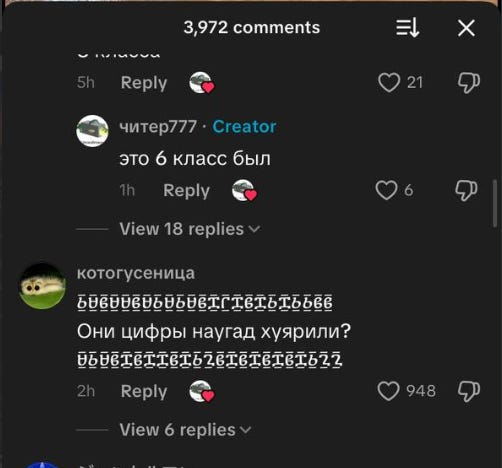Open котогусеница profile avatar
This screenshot has width=502, height=468.
[42, 286]
